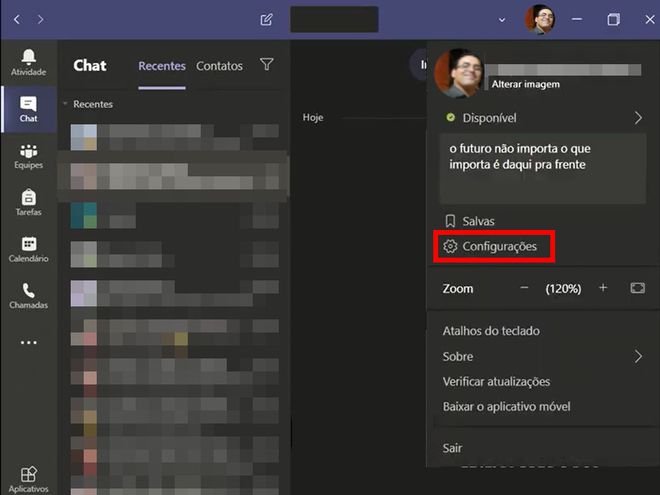This screenshot has height=495, width=660.
Task: Click the profile picture in title bar
Action: coord(540,19)
